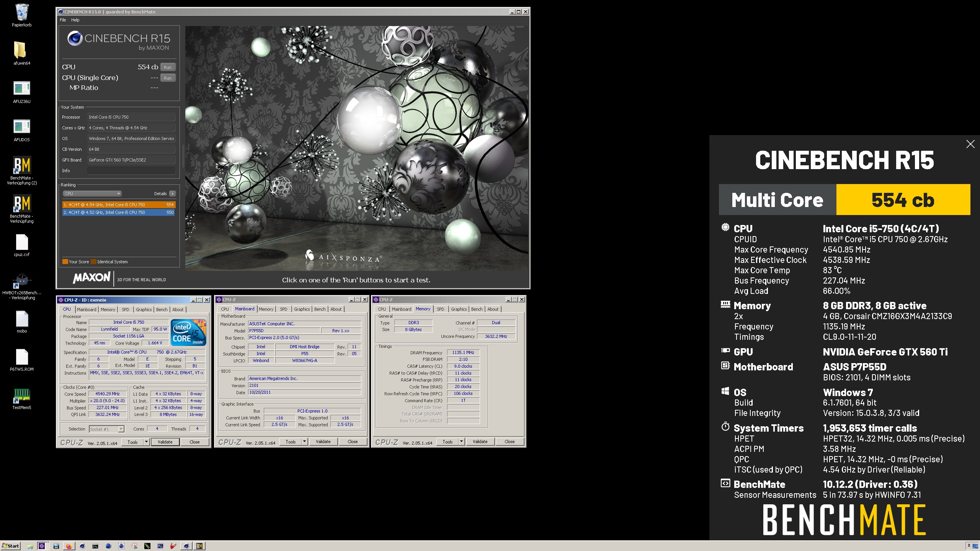Select ranking entry 4.52 GHz score 550

[119, 212]
